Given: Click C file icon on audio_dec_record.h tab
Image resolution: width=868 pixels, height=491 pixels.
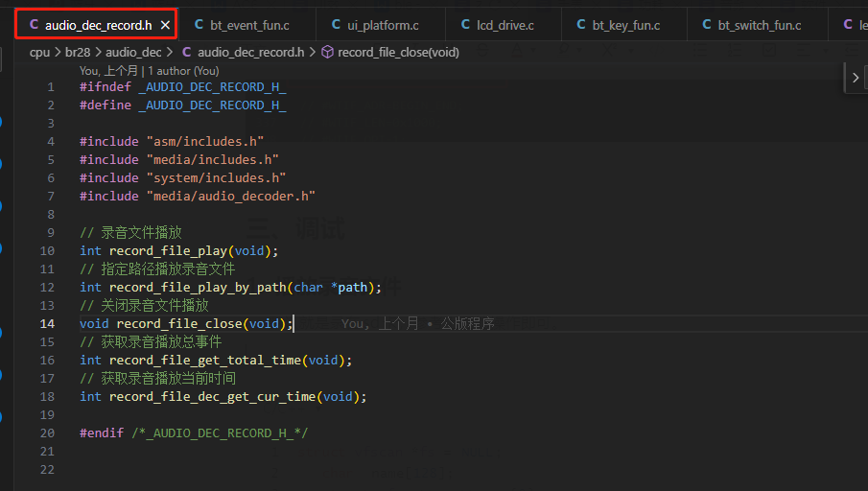Looking at the screenshot, I should (34, 25).
